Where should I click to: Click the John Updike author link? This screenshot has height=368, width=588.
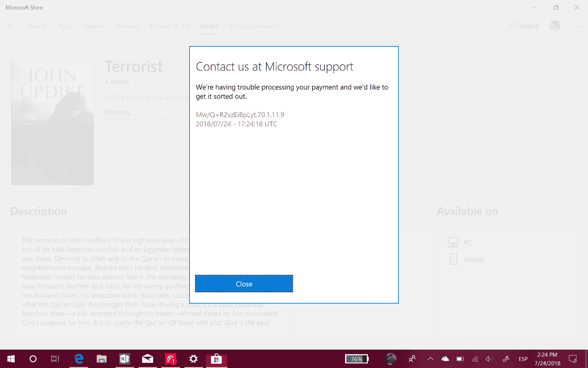click(145, 98)
